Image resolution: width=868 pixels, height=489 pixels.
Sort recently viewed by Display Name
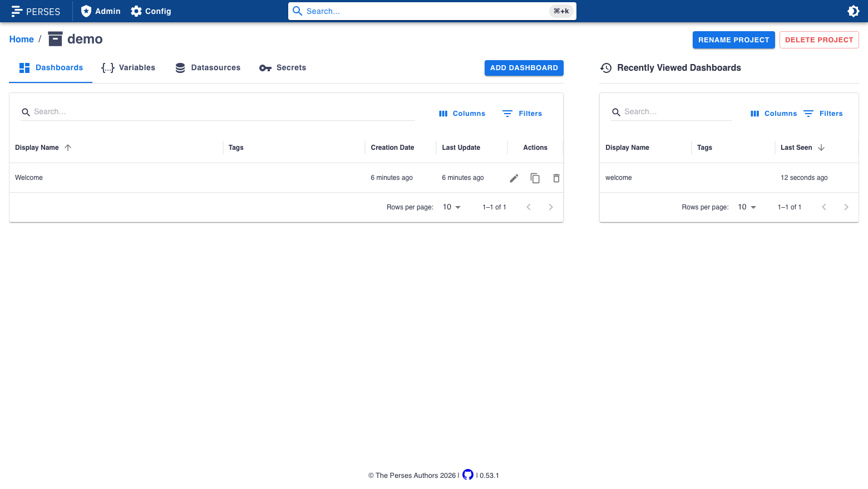(x=627, y=148)
